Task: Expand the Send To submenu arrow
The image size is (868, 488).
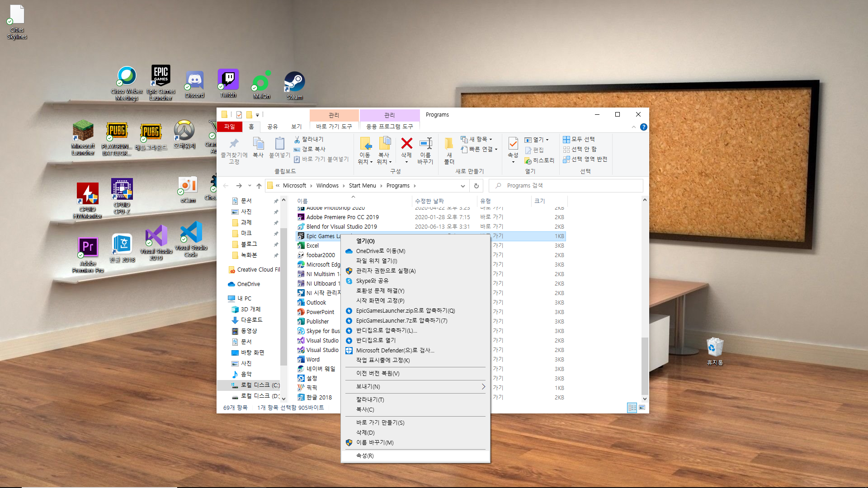Action: pos(483,387)
